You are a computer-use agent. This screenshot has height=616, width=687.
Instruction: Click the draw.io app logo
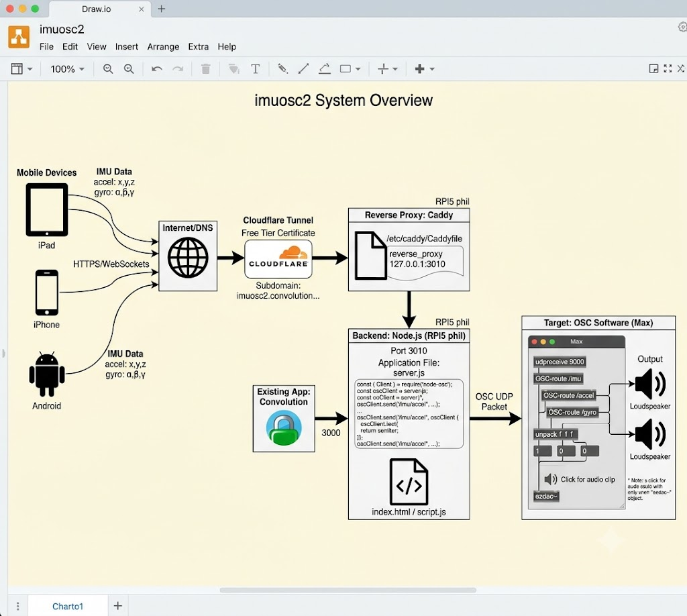click(x=19, y=37)
